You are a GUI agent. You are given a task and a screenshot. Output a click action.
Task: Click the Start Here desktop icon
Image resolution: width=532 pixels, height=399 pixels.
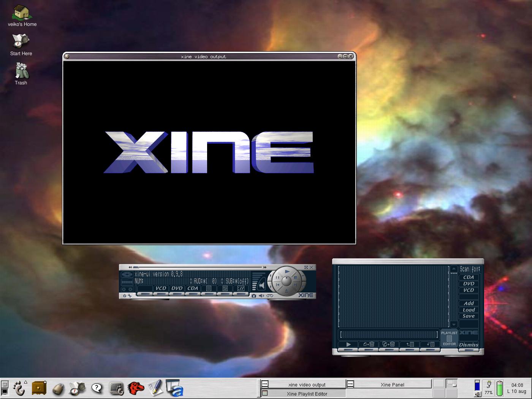click(x=21, y=45)
